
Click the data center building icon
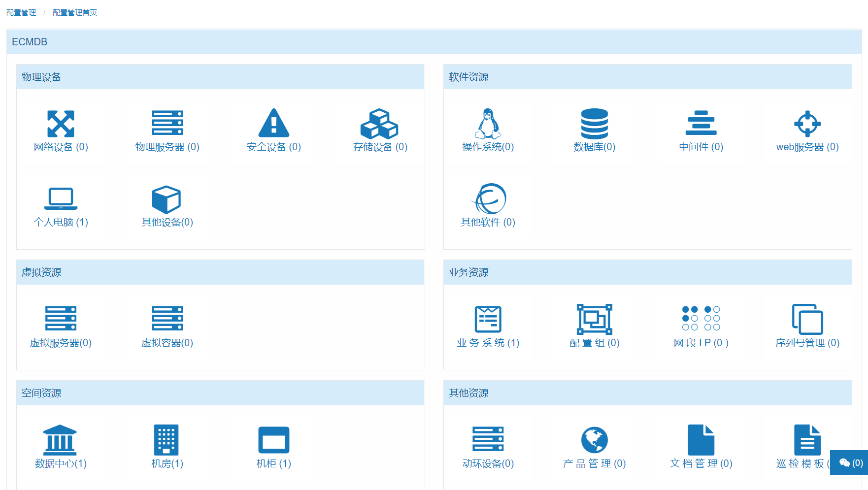pyautogui.click(x=60, y=440)
